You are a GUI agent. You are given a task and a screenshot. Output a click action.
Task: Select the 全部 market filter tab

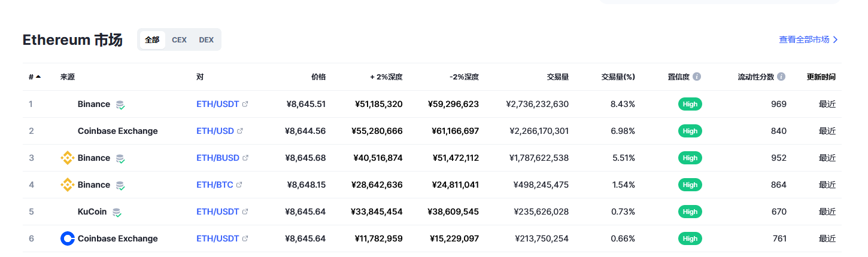152,40
